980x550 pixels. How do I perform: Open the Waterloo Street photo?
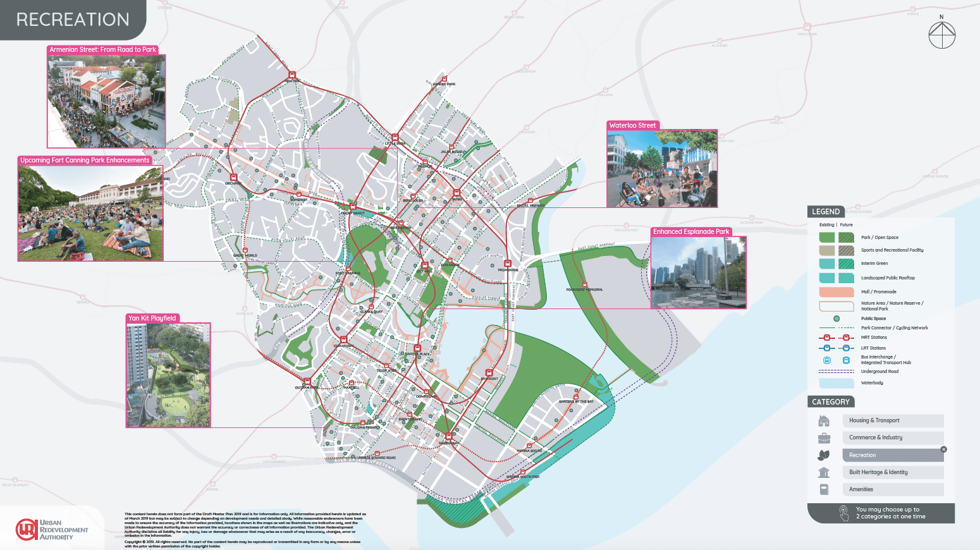(662, 169)
